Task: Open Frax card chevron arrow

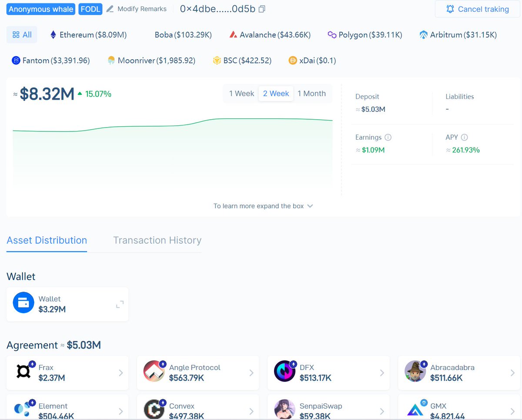Action: 121,373
